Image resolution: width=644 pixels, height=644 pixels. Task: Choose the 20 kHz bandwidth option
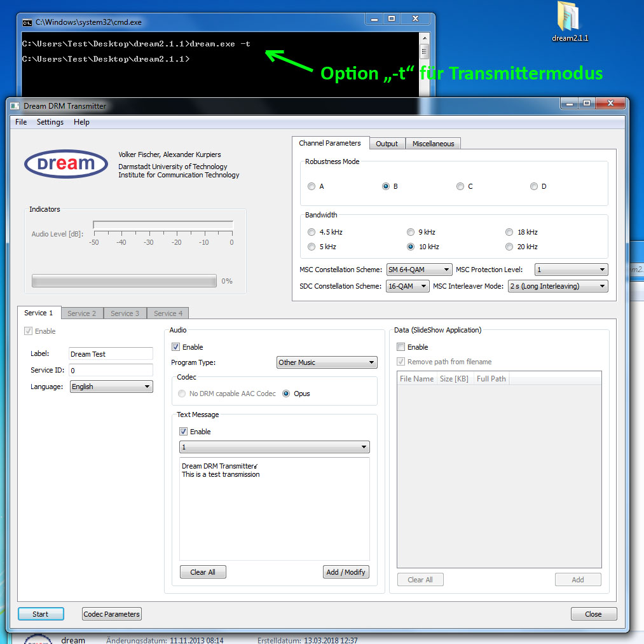(509, 247)
